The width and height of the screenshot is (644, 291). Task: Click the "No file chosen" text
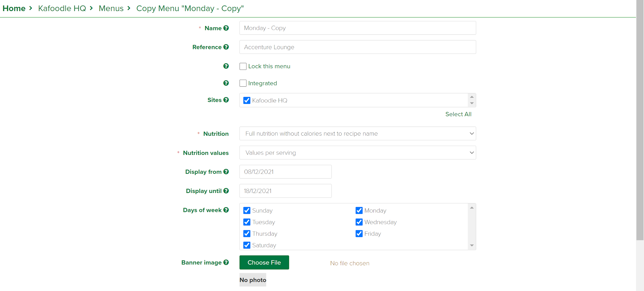pos(350,263)
